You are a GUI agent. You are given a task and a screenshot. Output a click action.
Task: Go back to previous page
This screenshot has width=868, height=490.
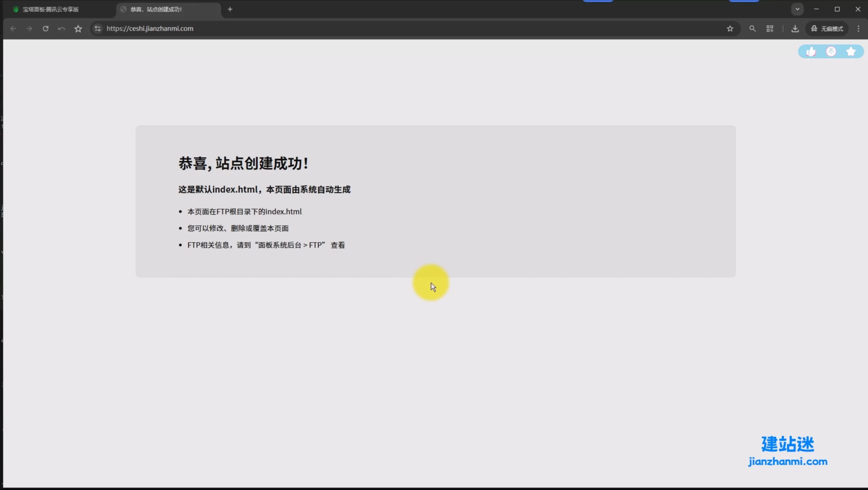pyautogui.click(x=13, y=29)
